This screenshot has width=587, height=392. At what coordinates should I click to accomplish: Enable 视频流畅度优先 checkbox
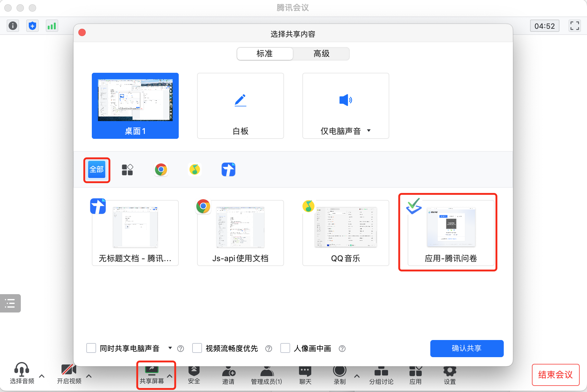click(197, 348)
